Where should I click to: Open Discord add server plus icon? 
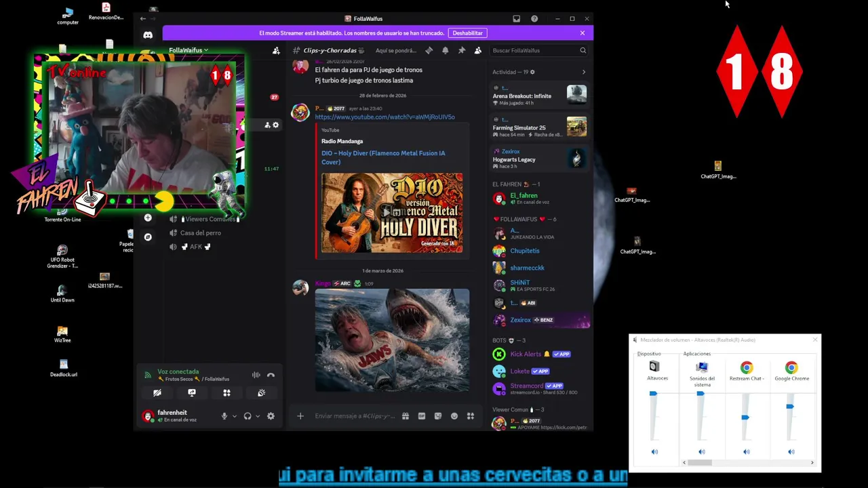(148, 218)
